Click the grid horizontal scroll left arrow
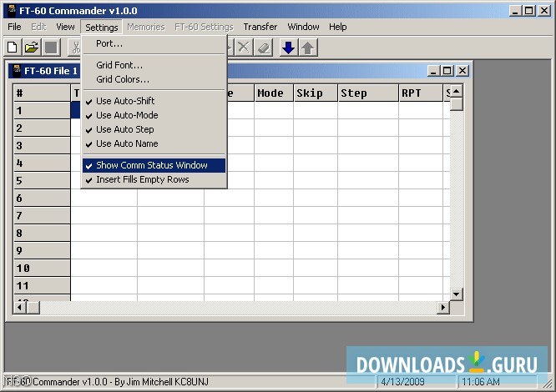 click(x=20, y=307)
